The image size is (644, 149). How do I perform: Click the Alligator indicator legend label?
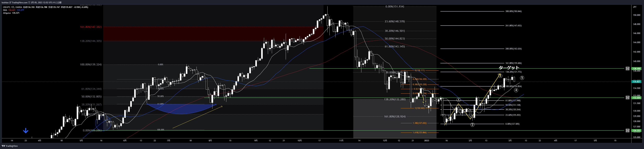(x=7, y=13)
